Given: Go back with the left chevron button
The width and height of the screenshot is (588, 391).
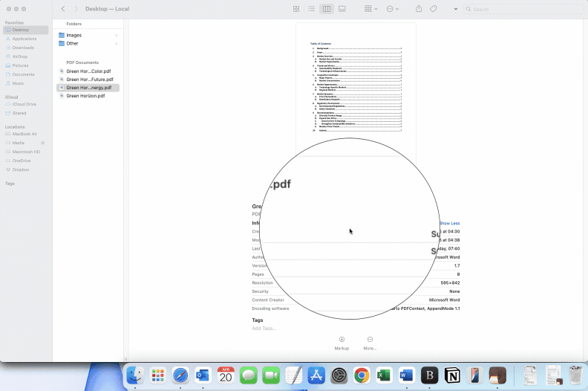Looking at the screenshot, I should tap(63, 9).
